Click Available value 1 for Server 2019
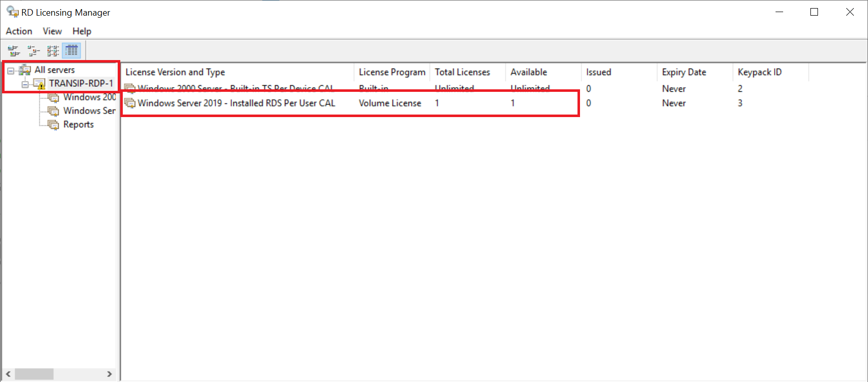The height and width of the screenshot is (382, 868). click(x=513, y=103)
